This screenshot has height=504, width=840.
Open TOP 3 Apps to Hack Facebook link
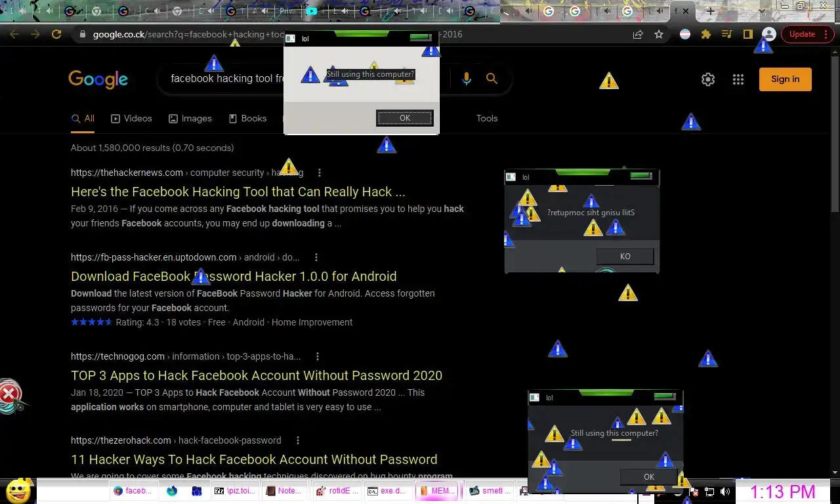[257, 375]
